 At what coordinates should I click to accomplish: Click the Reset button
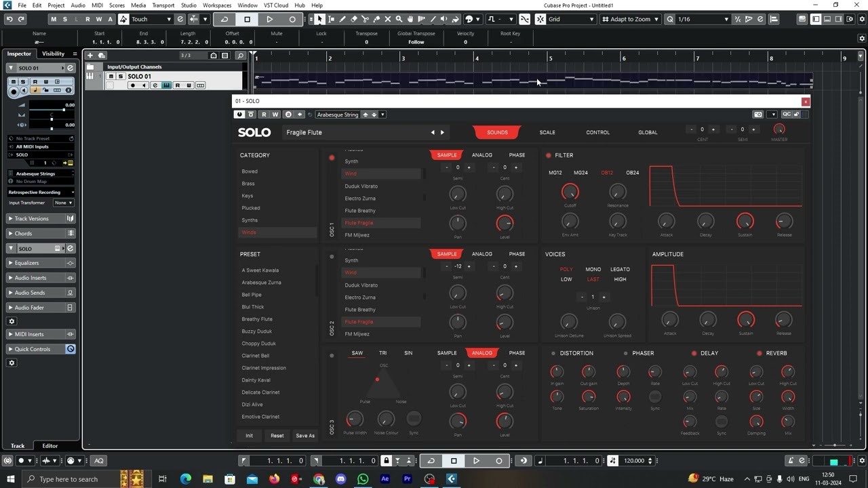277,436
